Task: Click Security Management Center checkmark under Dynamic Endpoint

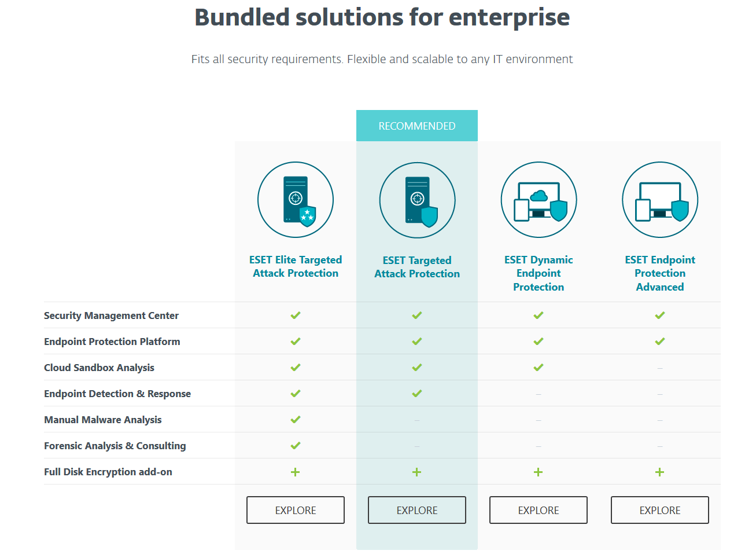Action: point(539,315)
